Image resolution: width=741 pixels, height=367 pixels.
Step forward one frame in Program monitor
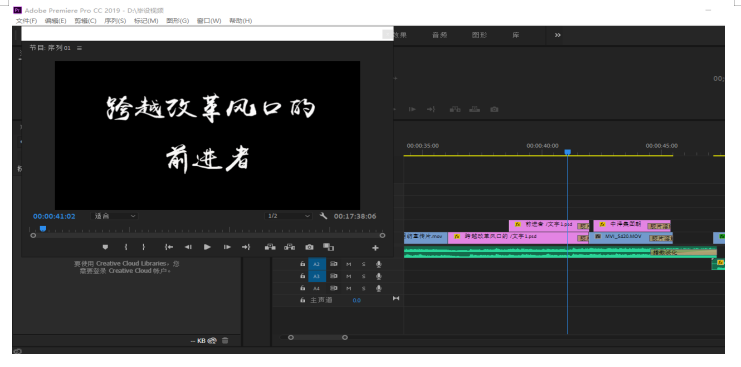[227, 247]
